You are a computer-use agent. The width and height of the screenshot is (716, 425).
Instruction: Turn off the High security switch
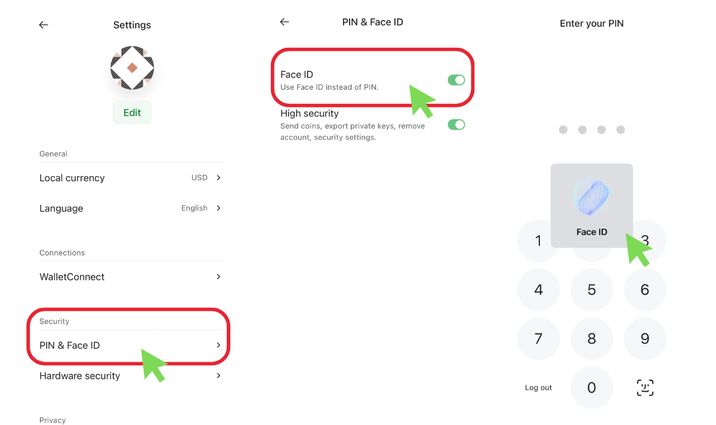coord(456,125)
